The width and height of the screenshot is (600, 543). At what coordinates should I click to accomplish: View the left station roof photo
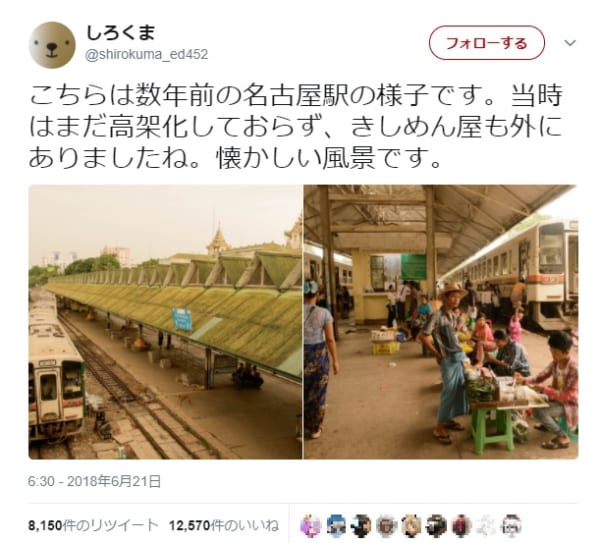pos(165,322)
